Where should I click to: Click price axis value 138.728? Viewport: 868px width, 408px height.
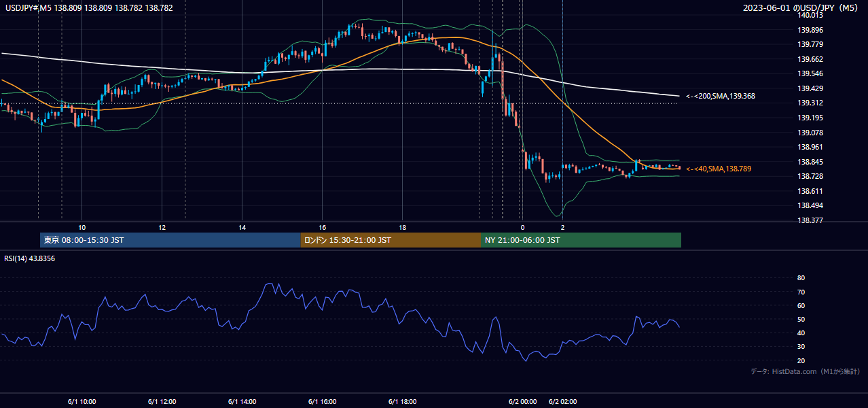[x=812, y=176]
